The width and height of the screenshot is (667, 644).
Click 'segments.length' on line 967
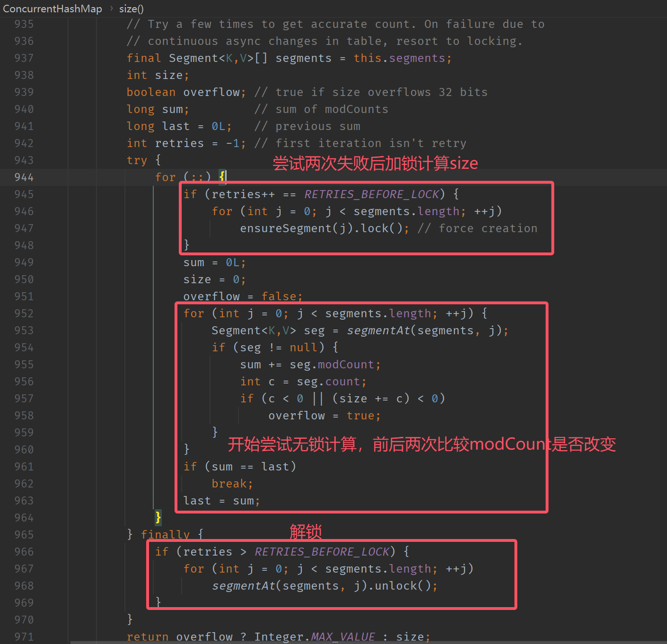pyautogui.click(x=378, y=569)
